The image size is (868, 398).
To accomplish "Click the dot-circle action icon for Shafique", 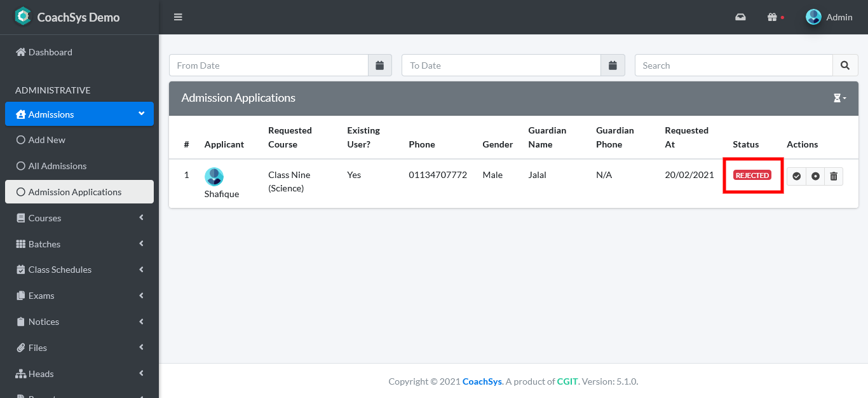I will tap(815, 176).
